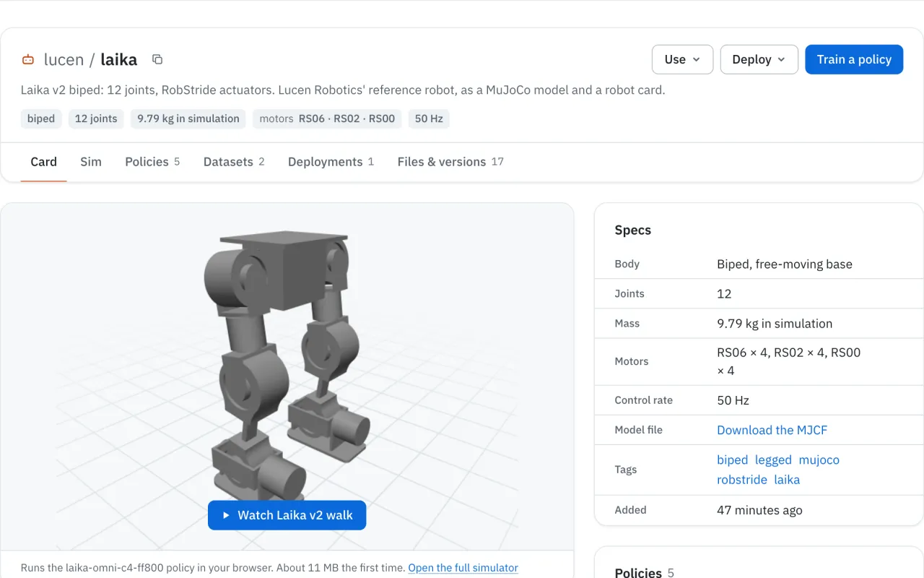Select the Datasets tab
This screenshot has width=924, height=578.
(234, 162)
